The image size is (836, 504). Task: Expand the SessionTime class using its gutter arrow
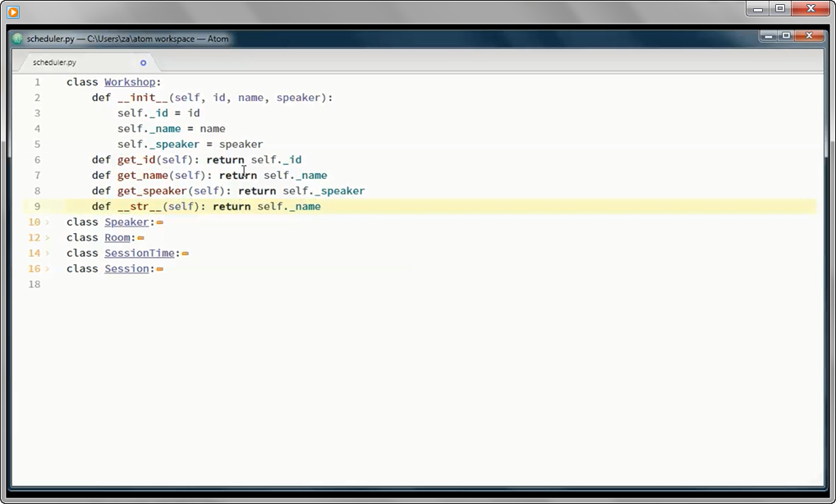pos(48,253)
